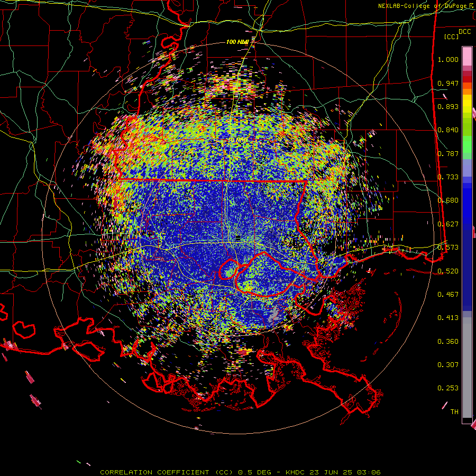The width and height of the screenshot is (476, 476).
Task: Click the black radar site marker at center
Action: point(238,237)
